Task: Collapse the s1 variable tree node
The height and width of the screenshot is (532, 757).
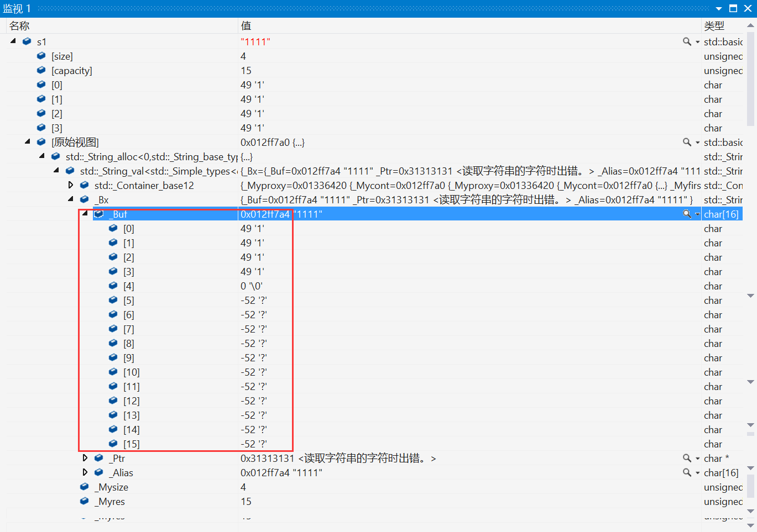Action: [x=13, y=41]
